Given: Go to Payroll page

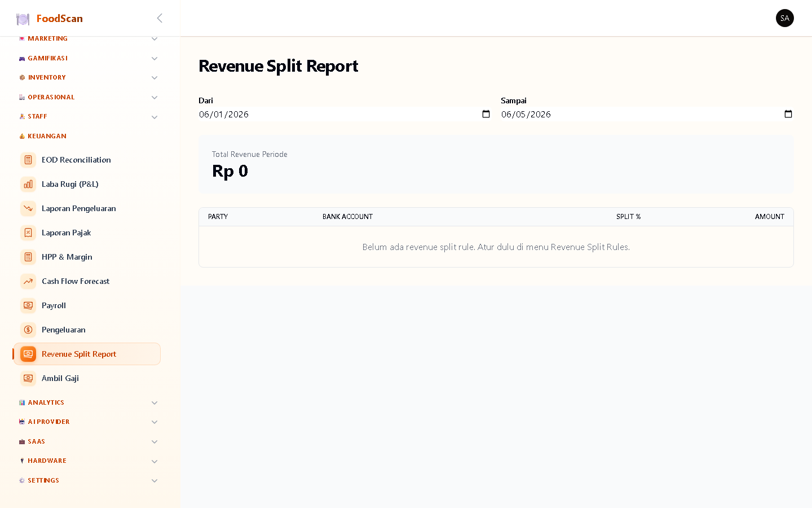Looking at the screenshot, I should [87, 305].
